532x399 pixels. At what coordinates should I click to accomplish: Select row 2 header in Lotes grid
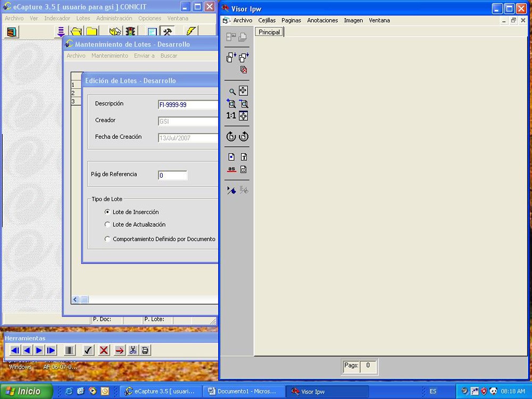[x=76, y=93]
